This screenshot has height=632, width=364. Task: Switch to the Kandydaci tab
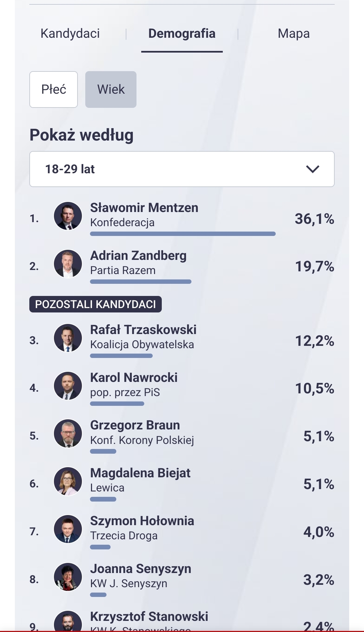pyautogui.click(x=70, y=34)
